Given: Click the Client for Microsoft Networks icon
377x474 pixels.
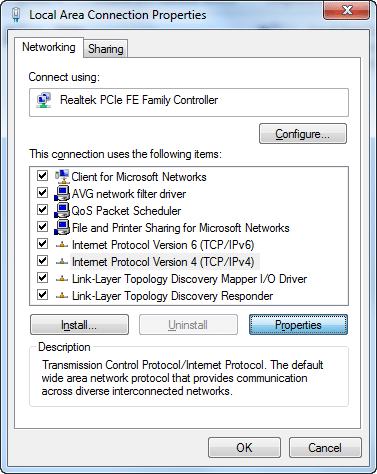Looking at the screenshot, I should click(x=62, y=176).
